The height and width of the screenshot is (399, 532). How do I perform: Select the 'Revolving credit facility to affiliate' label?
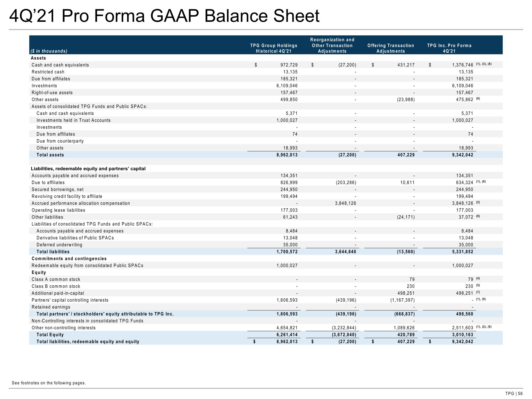point(67,196)
